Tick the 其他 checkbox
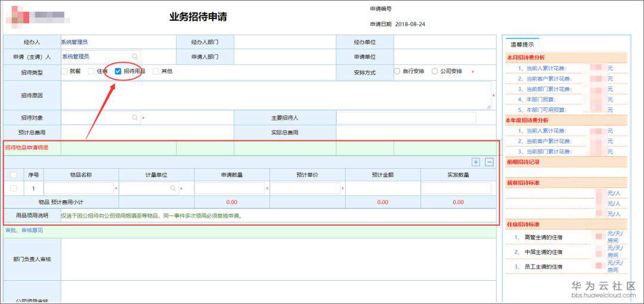 pyautogui.click(x=156, y=71)
